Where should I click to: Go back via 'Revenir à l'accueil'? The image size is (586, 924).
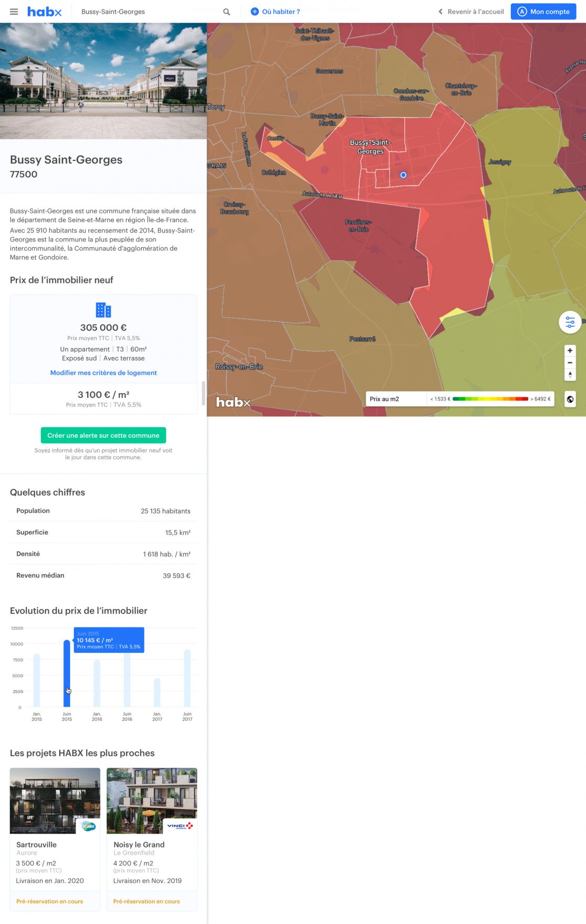[471, 12]
